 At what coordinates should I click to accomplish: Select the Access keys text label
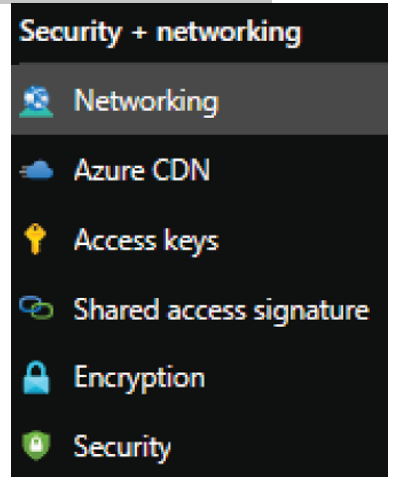(x=146, y=241)
